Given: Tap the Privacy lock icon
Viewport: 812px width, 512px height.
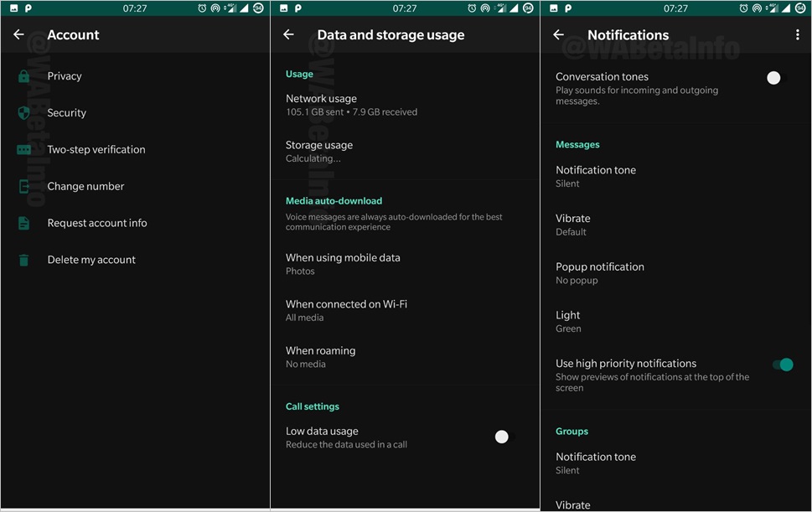Looking at the screenshot, I should coord(23,76).
